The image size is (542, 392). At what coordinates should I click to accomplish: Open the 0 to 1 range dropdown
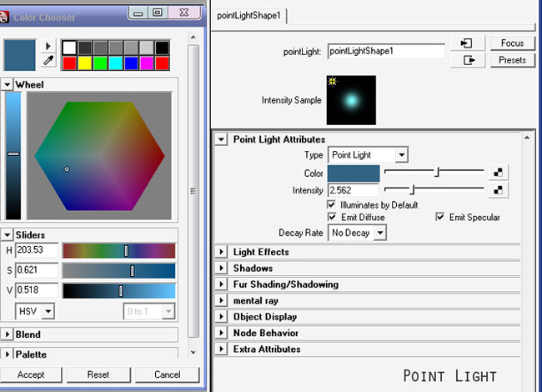point(149,311)
